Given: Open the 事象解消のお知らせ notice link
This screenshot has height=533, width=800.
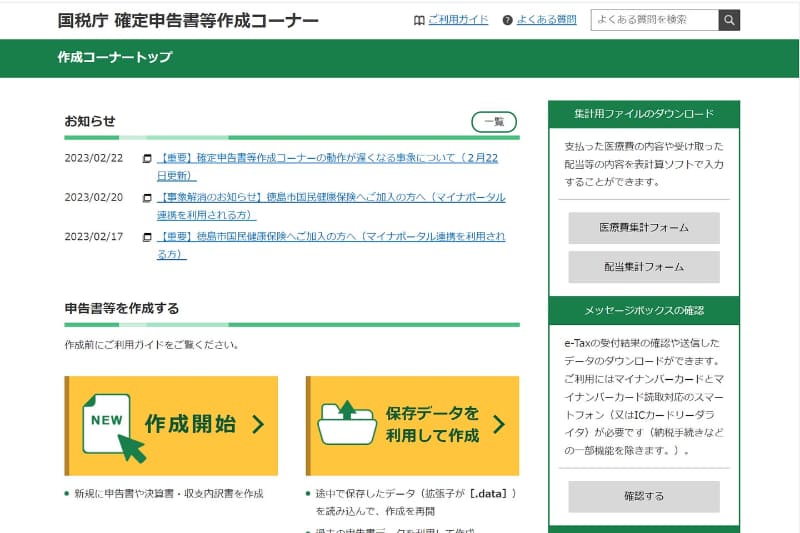Looking at the screenshot, I should 331,206.
